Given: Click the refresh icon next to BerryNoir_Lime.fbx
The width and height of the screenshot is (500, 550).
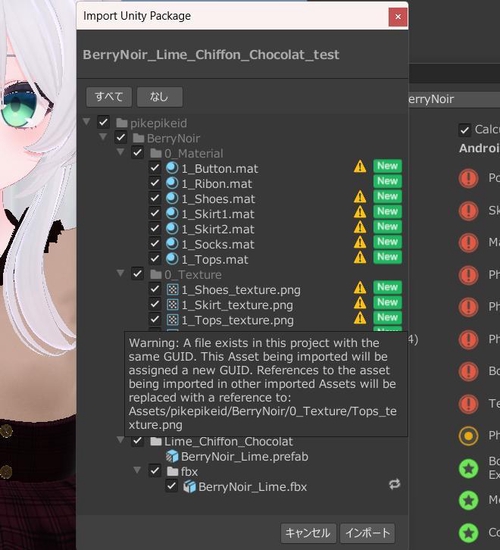Looking at the screenshot, I should (394, 484).
